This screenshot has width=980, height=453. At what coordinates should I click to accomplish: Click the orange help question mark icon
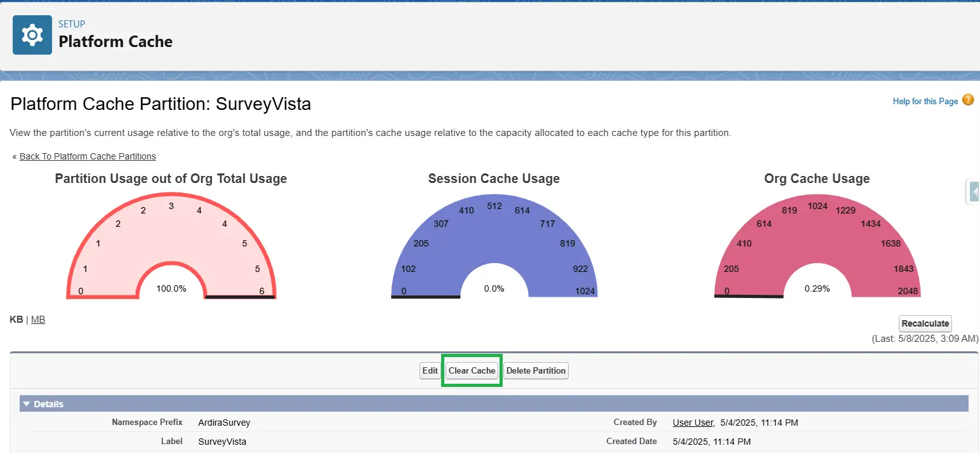tap(967, 100)
